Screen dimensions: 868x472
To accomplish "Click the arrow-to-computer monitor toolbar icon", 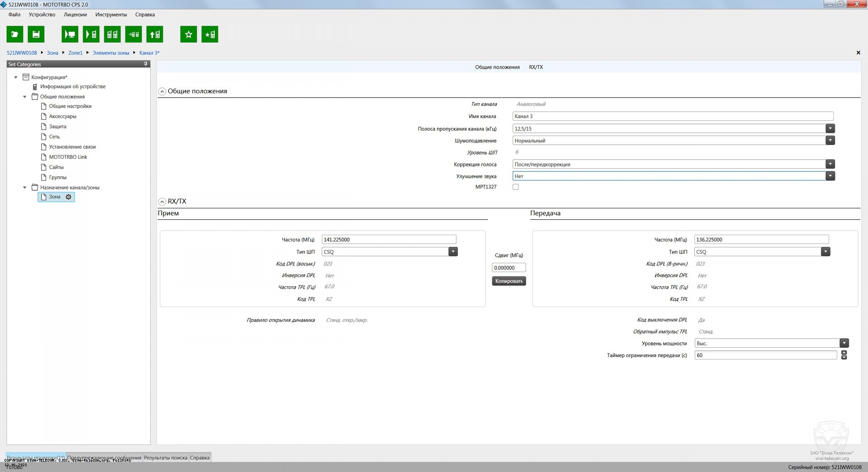I will coord(70,34).
